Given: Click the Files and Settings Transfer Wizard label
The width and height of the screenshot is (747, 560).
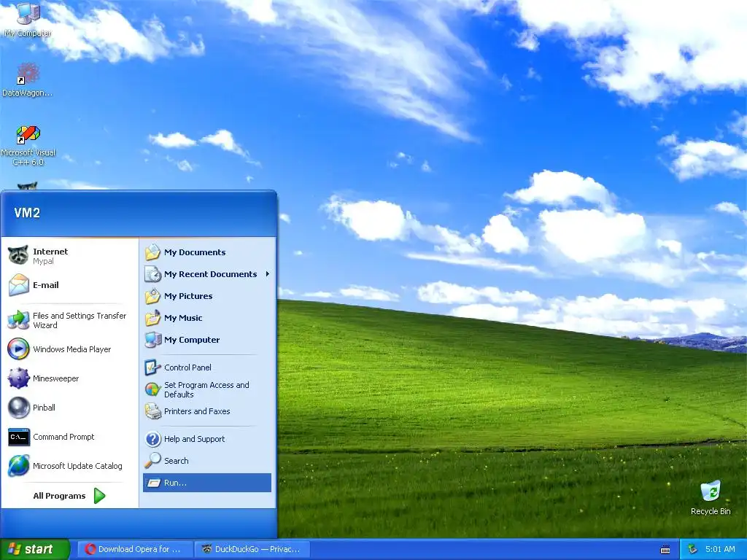Looking at the screenshot, I should point(80,320).
